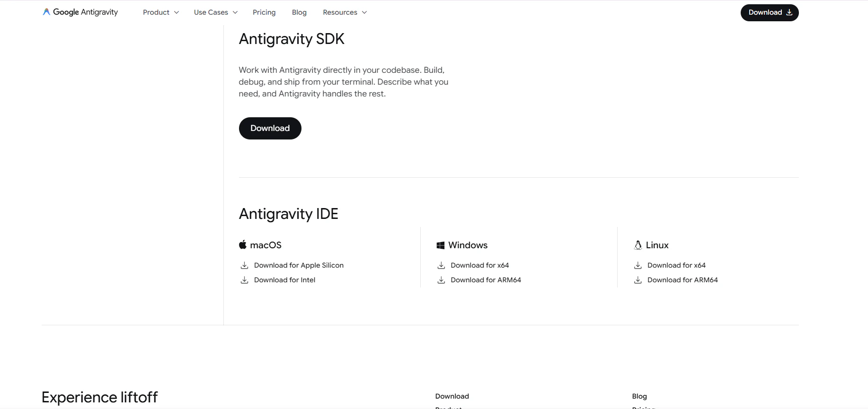The width and height of the screenshot is (868, 409).
Task: Click the Antigravity SDK Download button
Action: [x=270, y=128]
